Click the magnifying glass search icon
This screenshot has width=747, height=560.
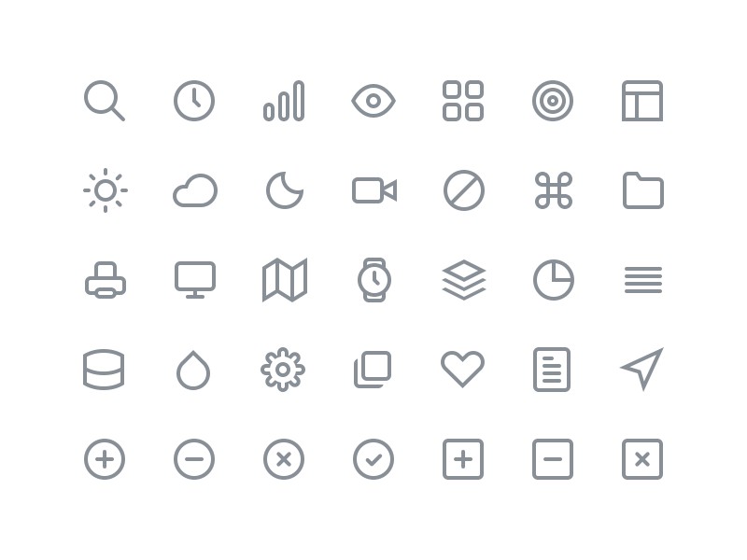(105, 101)
